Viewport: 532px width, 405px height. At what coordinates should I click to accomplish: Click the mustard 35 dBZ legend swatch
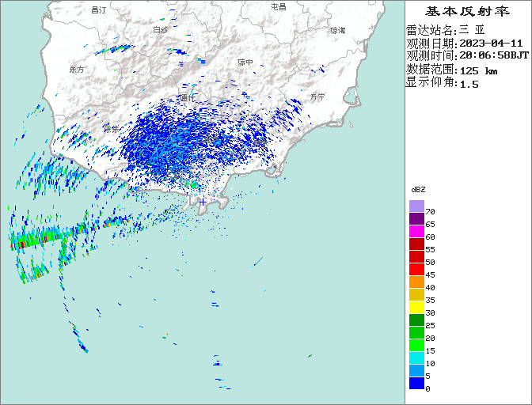point(416,294)
